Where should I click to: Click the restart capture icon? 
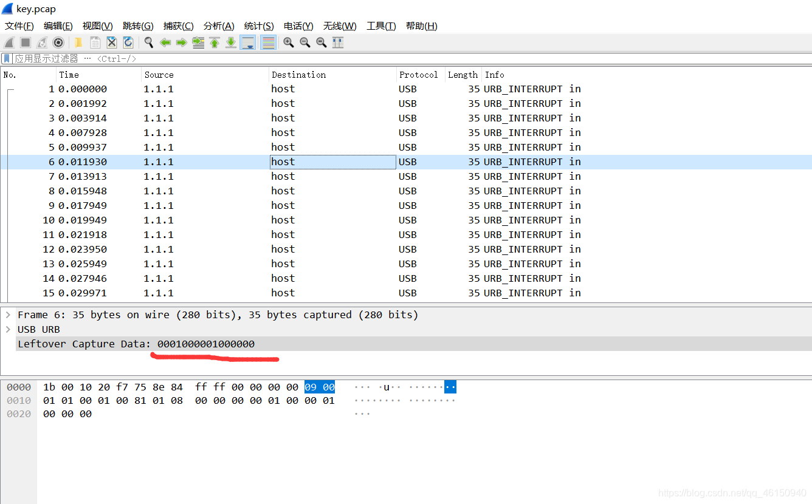pyautogui.click(x=42, y=43)
